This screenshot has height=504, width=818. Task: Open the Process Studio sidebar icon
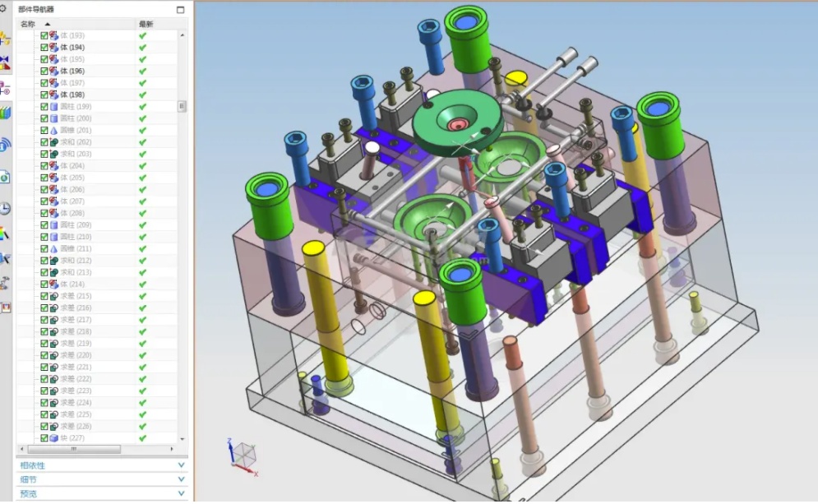5,258
